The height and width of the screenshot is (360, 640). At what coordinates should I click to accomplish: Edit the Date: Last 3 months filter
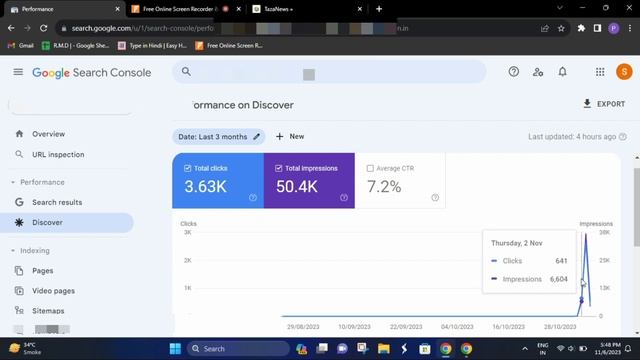coord(219,137)
